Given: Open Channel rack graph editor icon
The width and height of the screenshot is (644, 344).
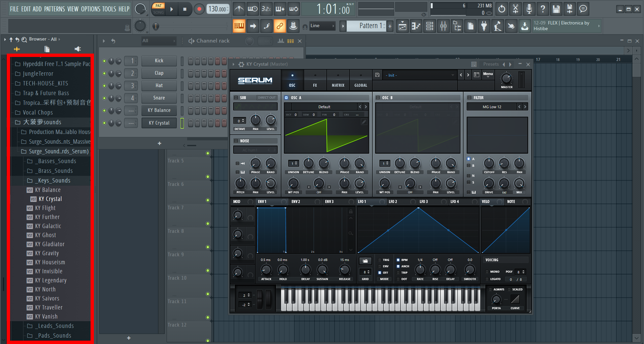Looking at the screenshot, I should click(281, 41).
